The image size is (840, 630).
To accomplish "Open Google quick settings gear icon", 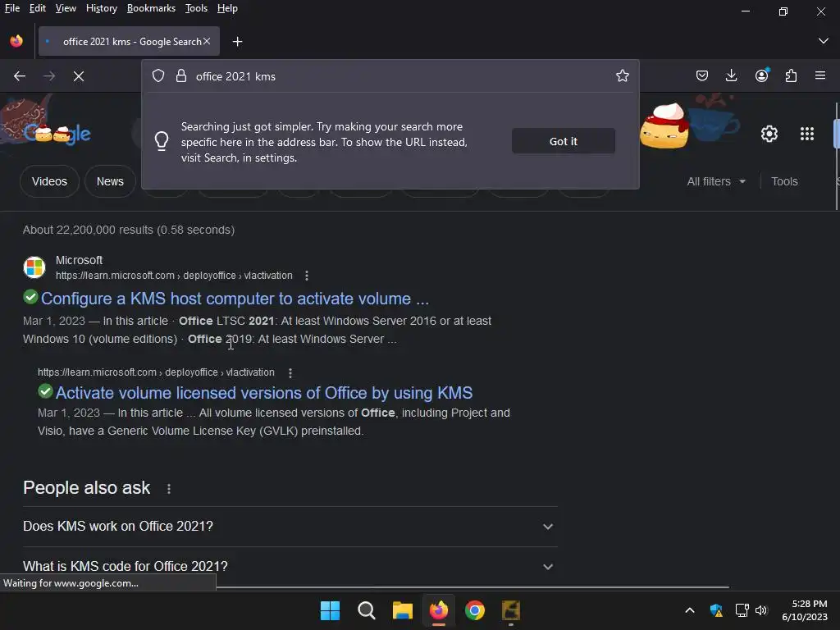I will point(769,134).
